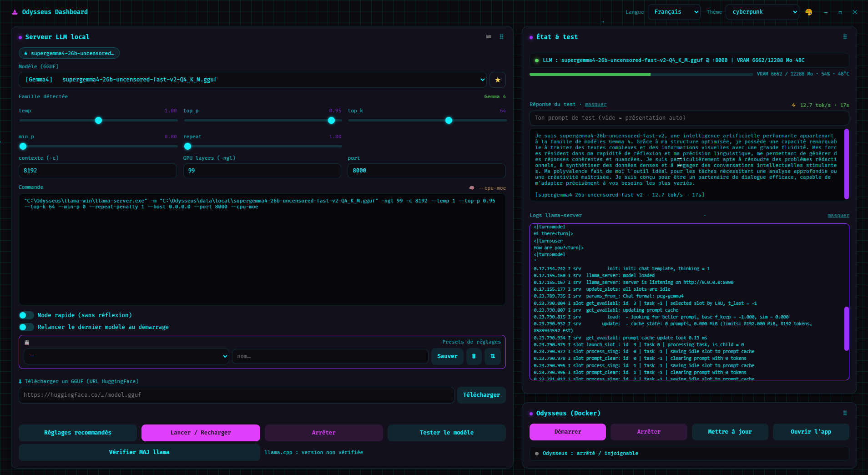This screenshot has height=475, width=868.
Task: Click Réglages recommandés button
Action: (78, 433)
